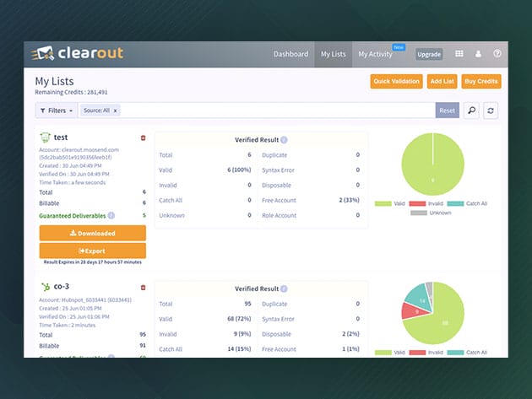Click the green valid slice of co-3 pie
Image resolution: width=532 pixels, height=399 pixels.
pyautogui.click(x=445, y=321)
